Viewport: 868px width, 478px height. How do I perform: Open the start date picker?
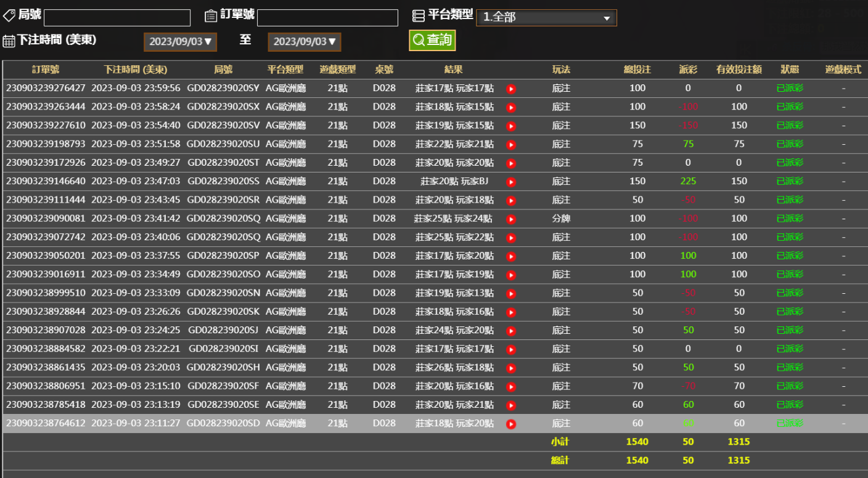pyautogui.click(x=180, y=42)
